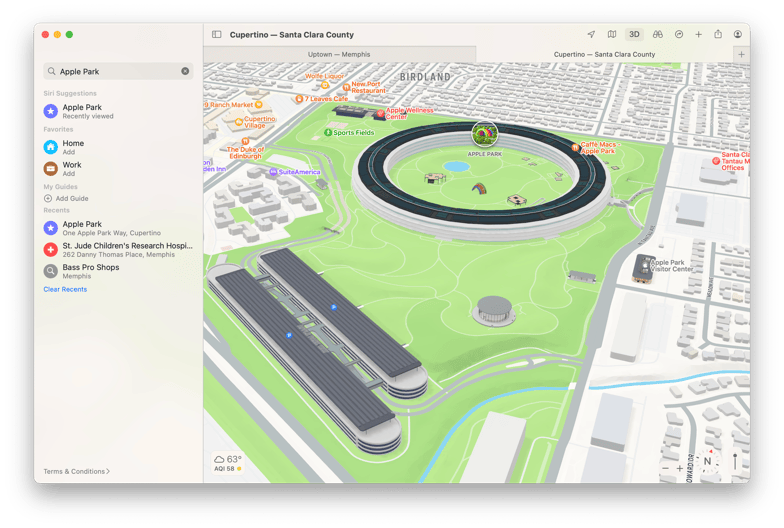
Task: Select Work favorite
Action: (x=118, y=168)
